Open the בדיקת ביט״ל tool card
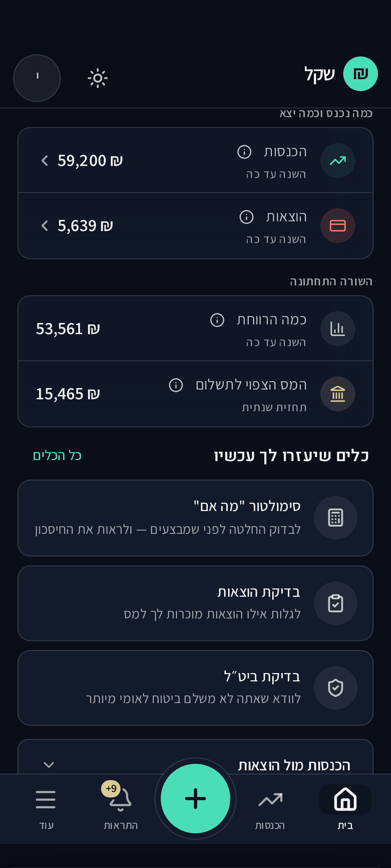Screen dimensions: 391x868 (x=195, y=688)
